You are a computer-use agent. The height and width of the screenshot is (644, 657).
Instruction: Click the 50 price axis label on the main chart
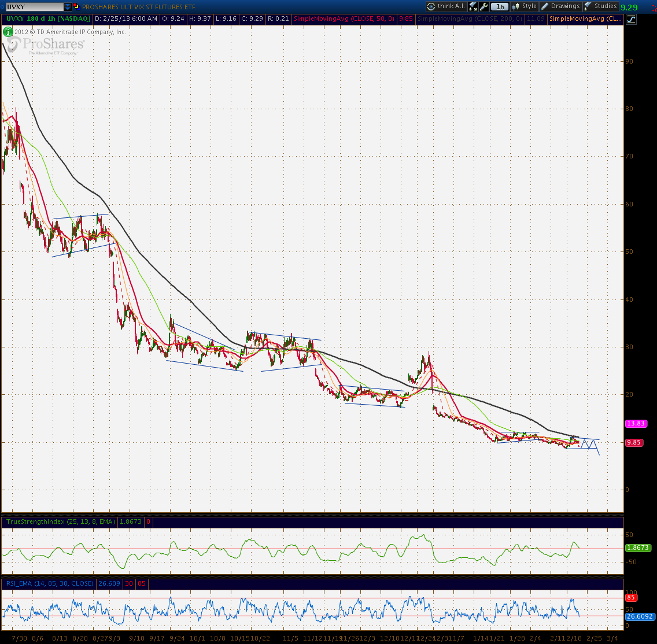(x=629, y=251)
